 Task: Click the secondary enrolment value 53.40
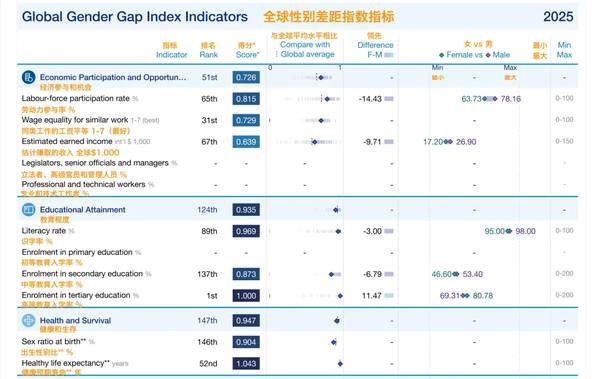point(473,274)
